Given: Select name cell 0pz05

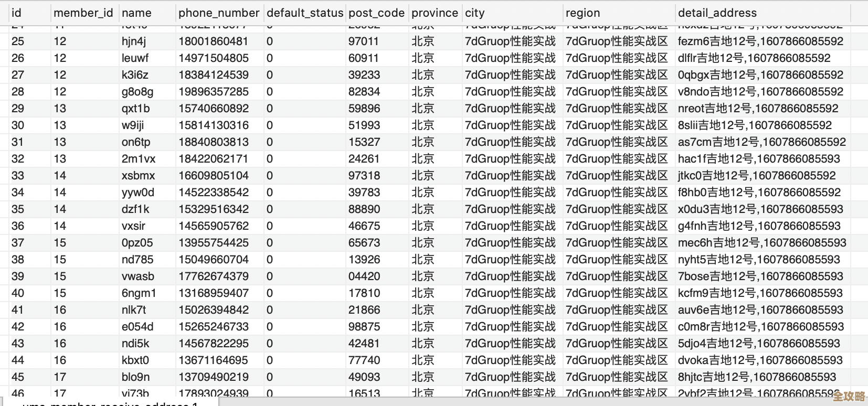Looking at the screenshot, I should [x=137, y=243].
